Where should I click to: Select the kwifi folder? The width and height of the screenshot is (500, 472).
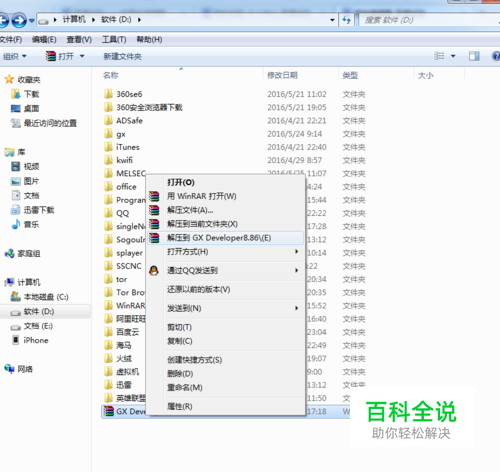tap(118, 160)
